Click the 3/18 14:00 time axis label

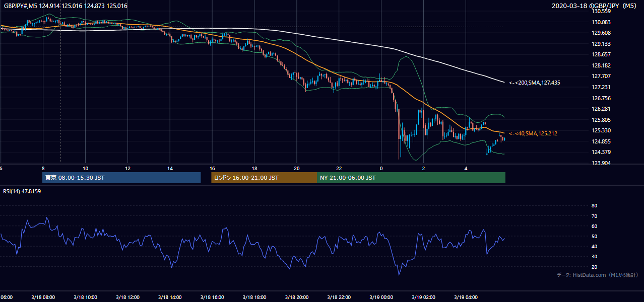(x=169, y=297)
